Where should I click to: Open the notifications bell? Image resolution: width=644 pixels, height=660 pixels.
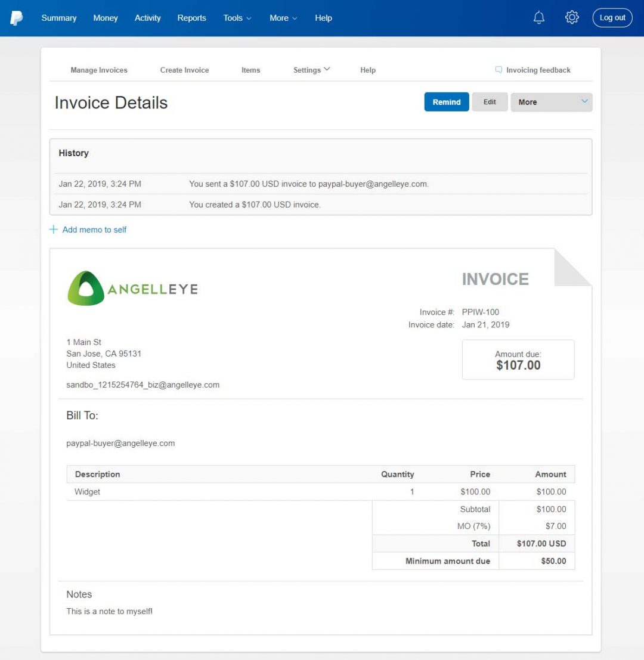(x=538, y=17)
